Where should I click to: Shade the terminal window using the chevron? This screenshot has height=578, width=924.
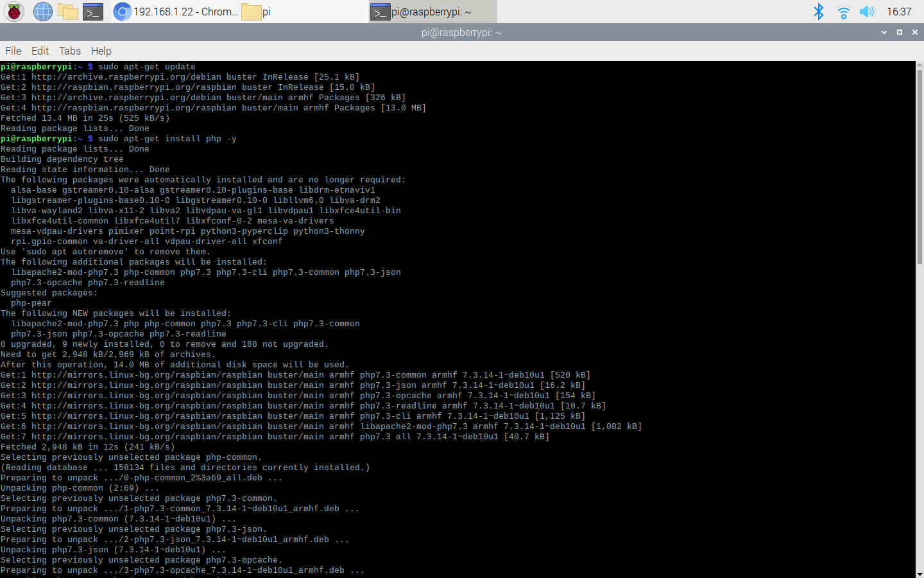884,32
